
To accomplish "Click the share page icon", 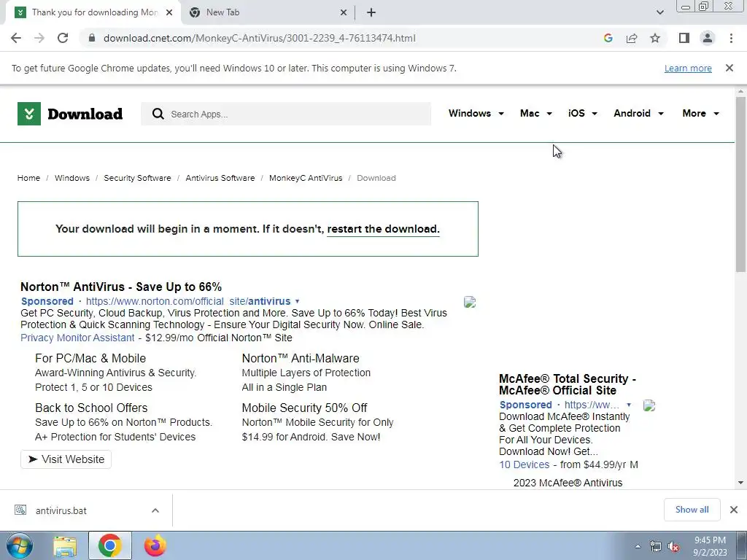I will click(x=632, y=38).
